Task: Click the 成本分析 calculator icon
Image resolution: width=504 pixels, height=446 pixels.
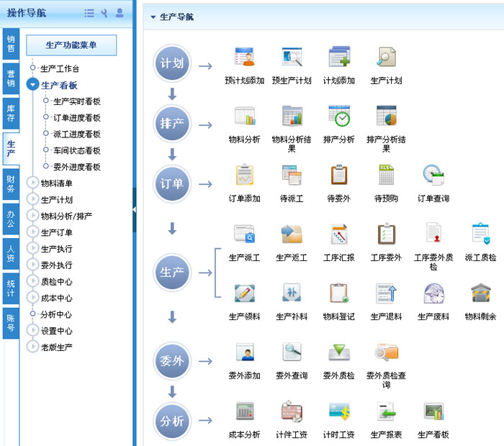Action: pyautogui.click(x=244, y=411)
